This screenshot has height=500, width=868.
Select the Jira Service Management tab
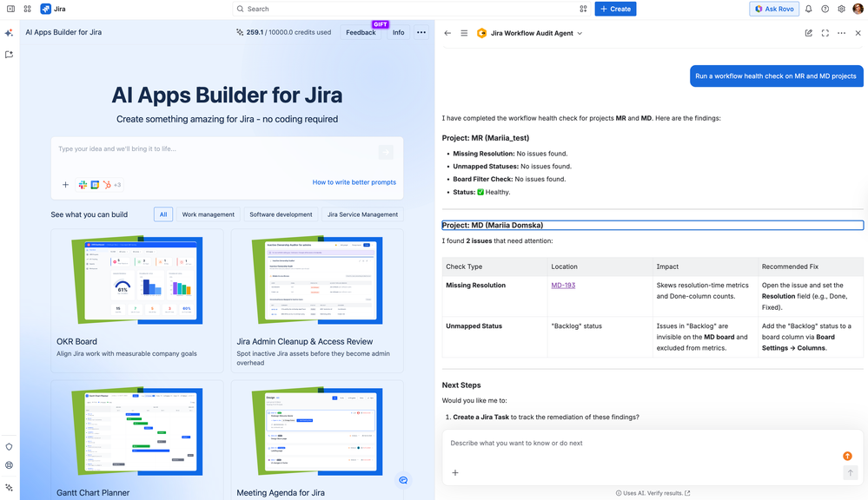[362, 214]
